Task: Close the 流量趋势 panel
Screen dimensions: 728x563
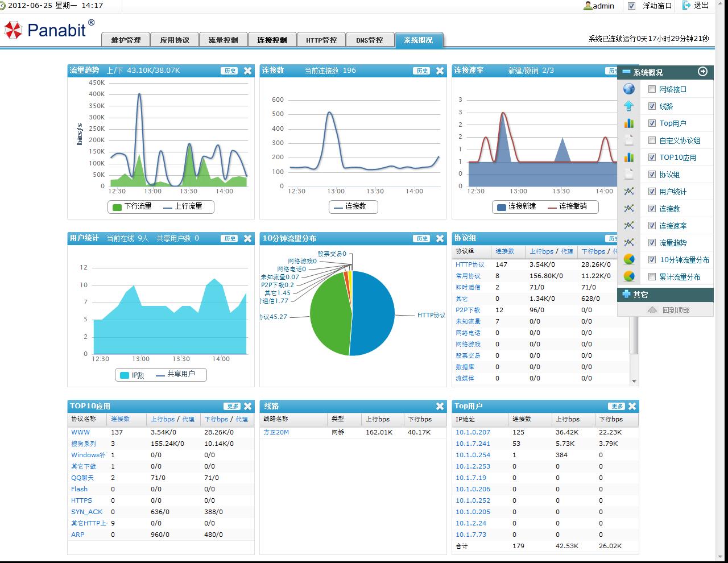Action: (x=247, y=71)
